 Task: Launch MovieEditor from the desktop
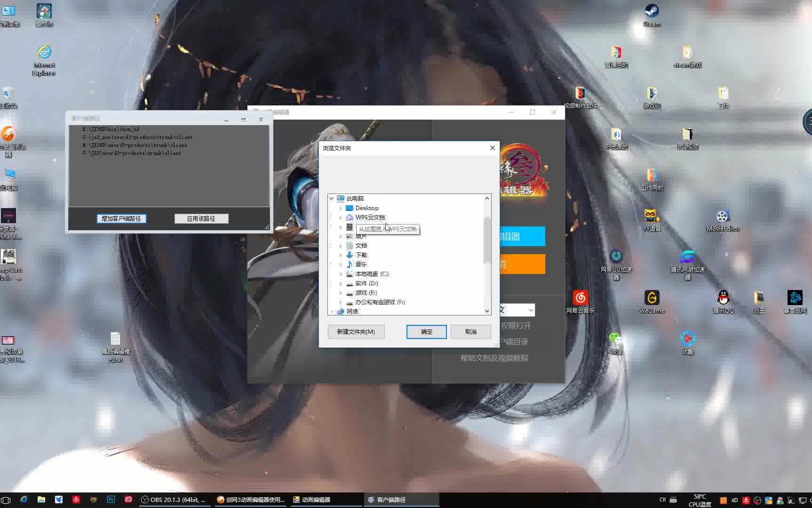click(x=723, y=220)
